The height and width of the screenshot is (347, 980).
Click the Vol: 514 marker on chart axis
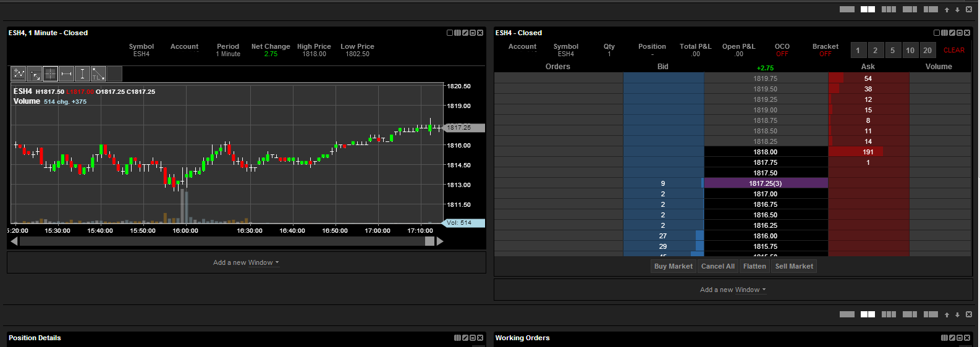(465, 223)
